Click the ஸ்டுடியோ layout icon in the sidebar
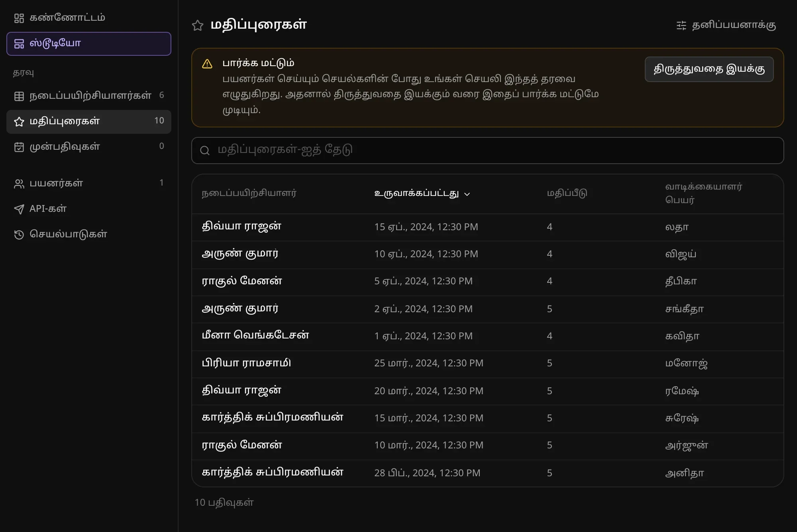797x532 pixels. point(19,44)
